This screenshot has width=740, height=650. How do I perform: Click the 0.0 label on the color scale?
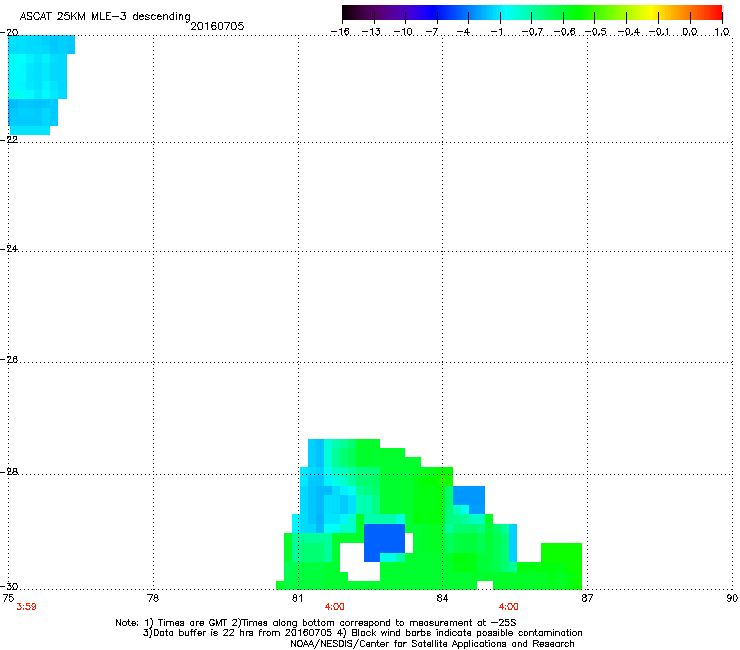coord(690,32)
